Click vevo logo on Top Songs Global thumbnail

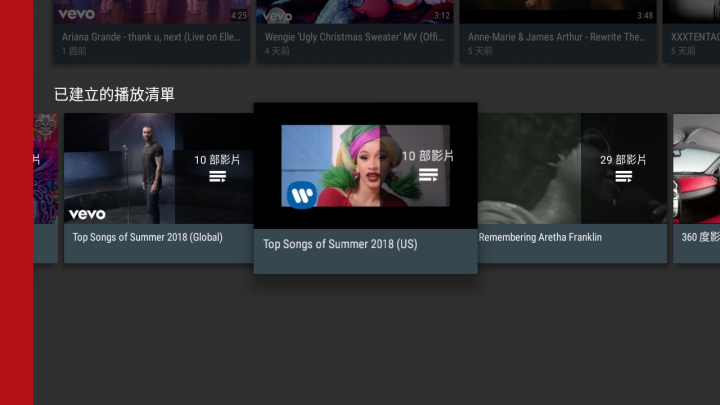point(87,214)
